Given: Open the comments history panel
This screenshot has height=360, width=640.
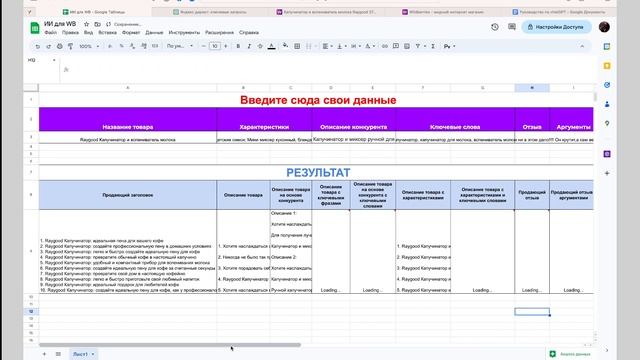Looking at the screenshot, I should [512, 27].
